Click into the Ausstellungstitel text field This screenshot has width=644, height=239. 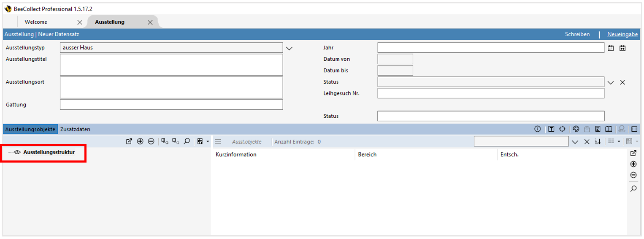point(171,65)
